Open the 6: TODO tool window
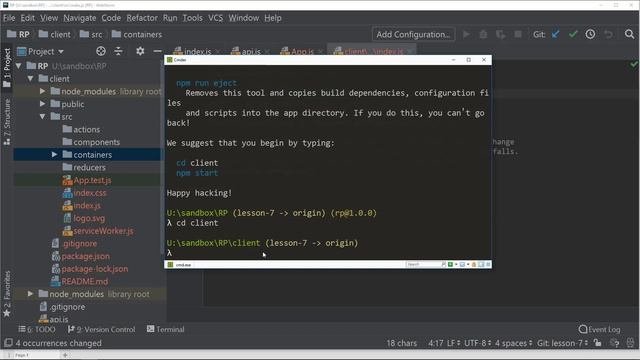The height and width of the screenshot is (360, 640). pyautogui.click(x=37, y=329)
